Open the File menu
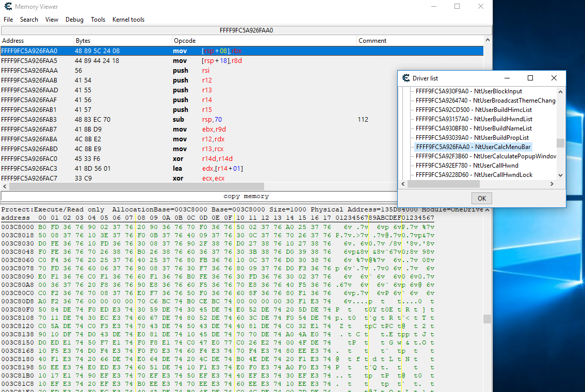Screen dimensions: 585x392 pos(8,20)
